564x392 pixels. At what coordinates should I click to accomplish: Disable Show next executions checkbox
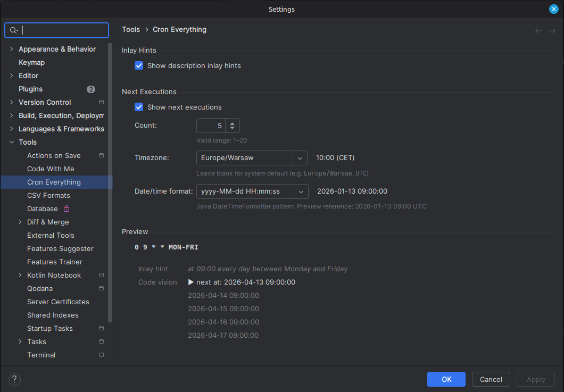pyautogui.click(x=139, y=107)
